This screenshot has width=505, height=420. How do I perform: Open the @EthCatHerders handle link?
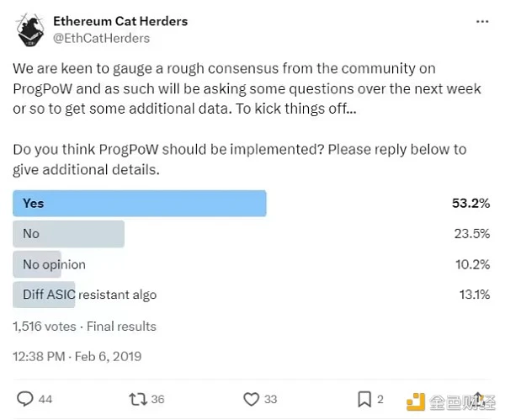tap(101, 38)
